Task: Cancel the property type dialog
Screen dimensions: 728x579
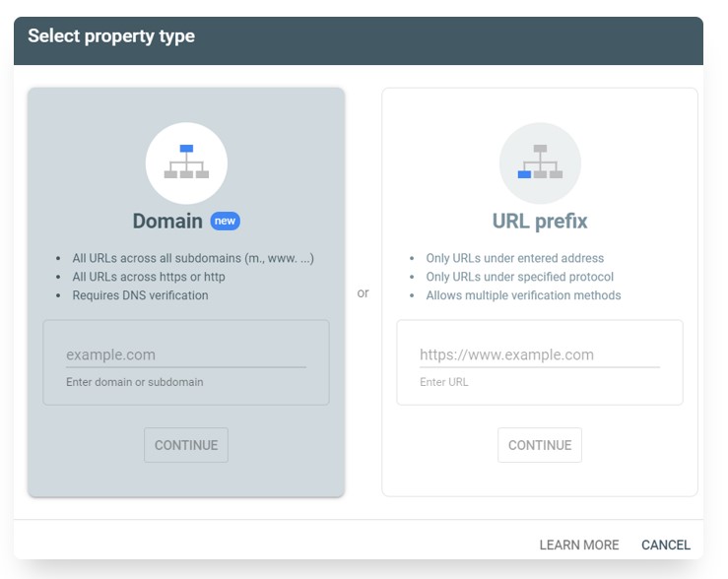Action: [666, 545]
